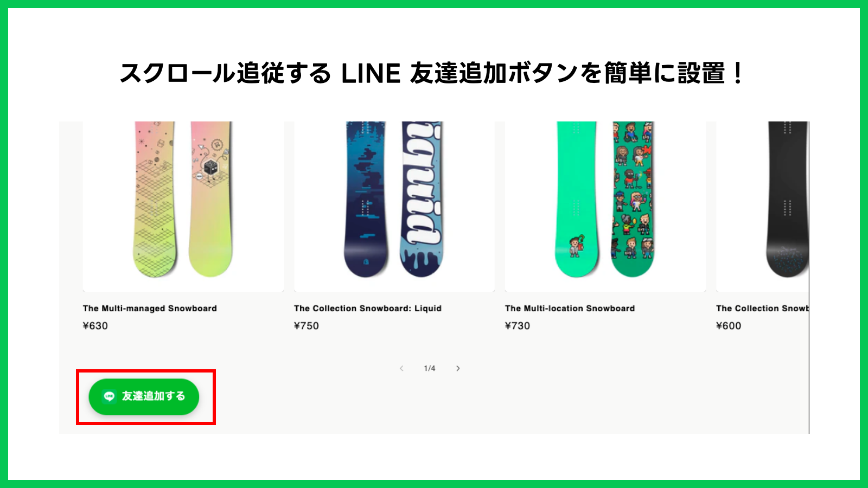Click the ¥750 price
This screenshot has width=868, height=488.
[x=307, y=326]
